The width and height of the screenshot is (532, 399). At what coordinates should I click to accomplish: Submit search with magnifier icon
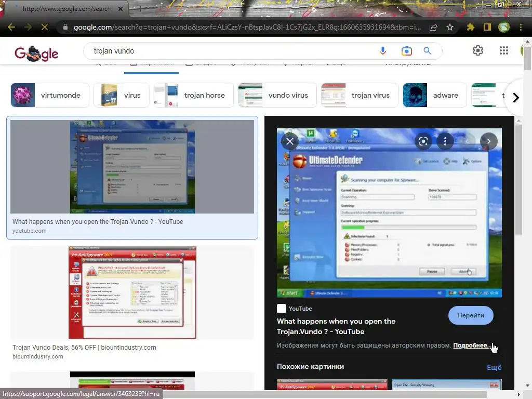pos(428,51)
